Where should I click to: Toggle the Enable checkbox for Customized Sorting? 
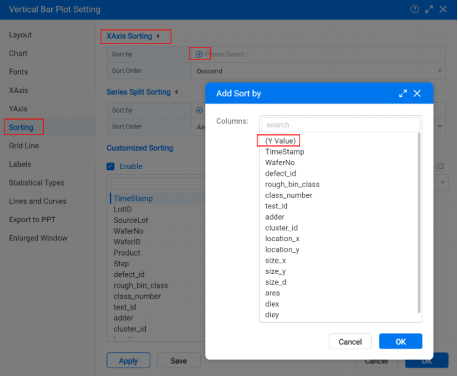click(110, 166)
